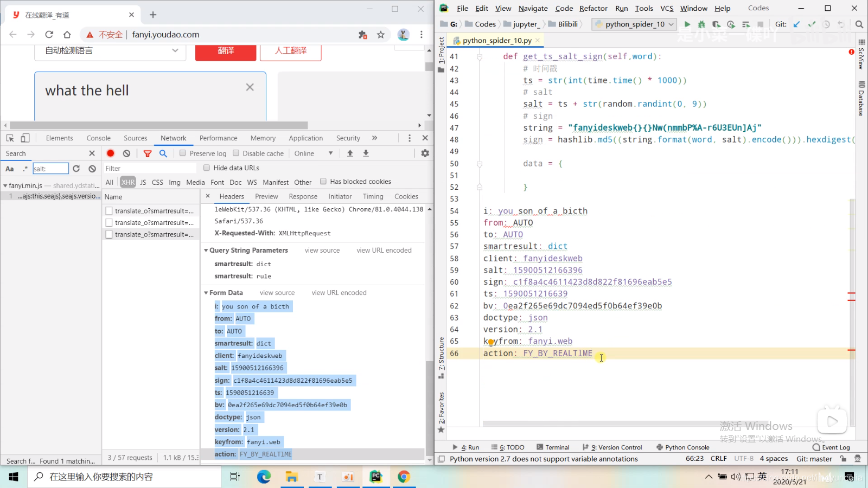The width and height of the screenshot is (868, 488).
Task: Debug the script with the bug icon
Action: [x=701, y=24]
